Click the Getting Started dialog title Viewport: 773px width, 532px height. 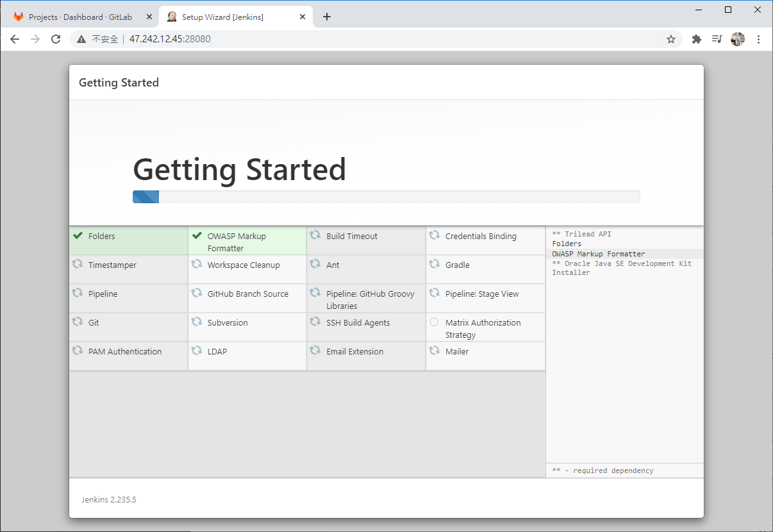pyautogui.click(x=119, y=83)
